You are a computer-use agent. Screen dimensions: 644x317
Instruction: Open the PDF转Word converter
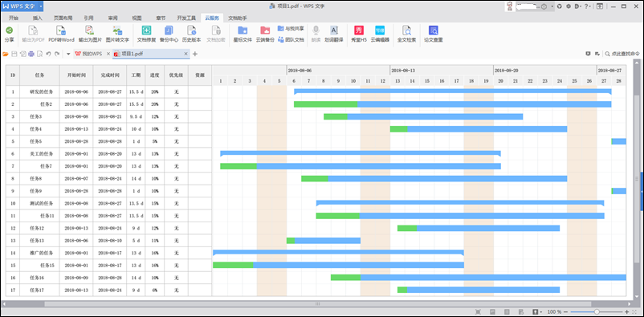(x=61, y=34)
